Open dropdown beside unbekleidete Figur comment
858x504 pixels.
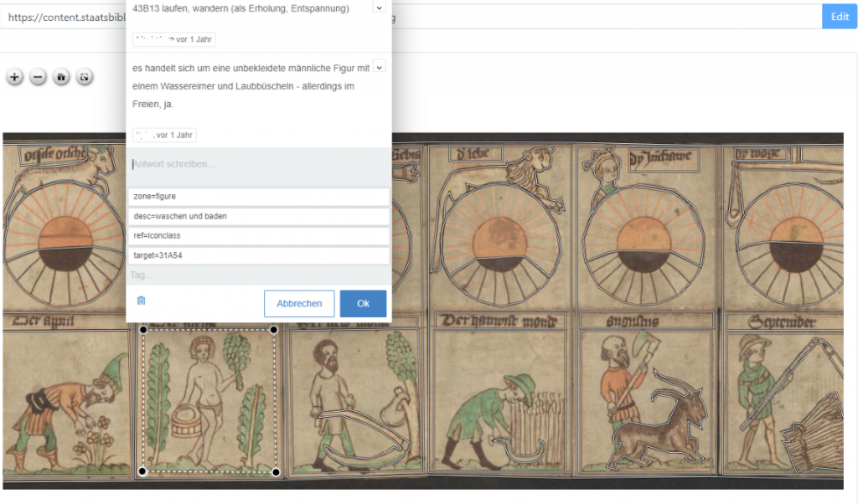pos(380,67)
